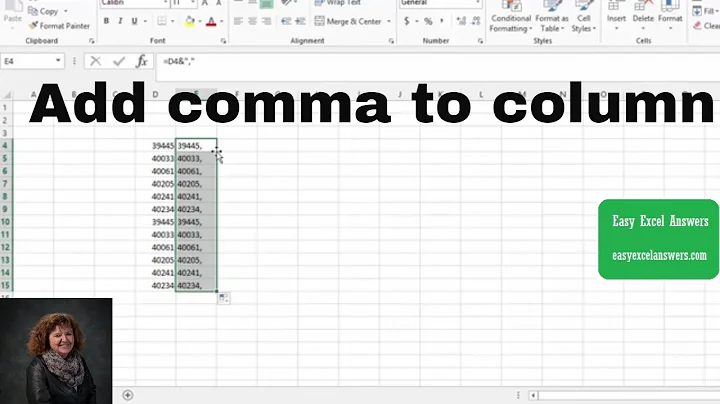This screenshot has height=404, width=720.
Task: Open the Copy options dropdown arrow
Action: pos(66,11)
